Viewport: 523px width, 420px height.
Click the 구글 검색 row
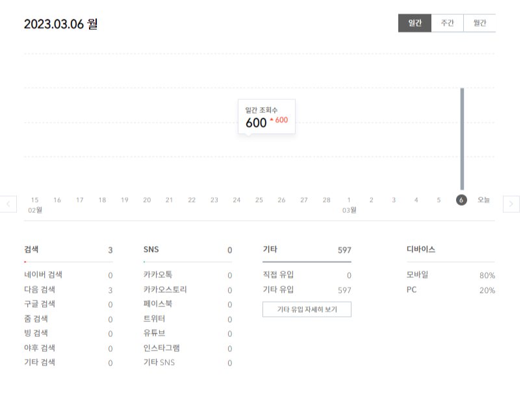68,304
